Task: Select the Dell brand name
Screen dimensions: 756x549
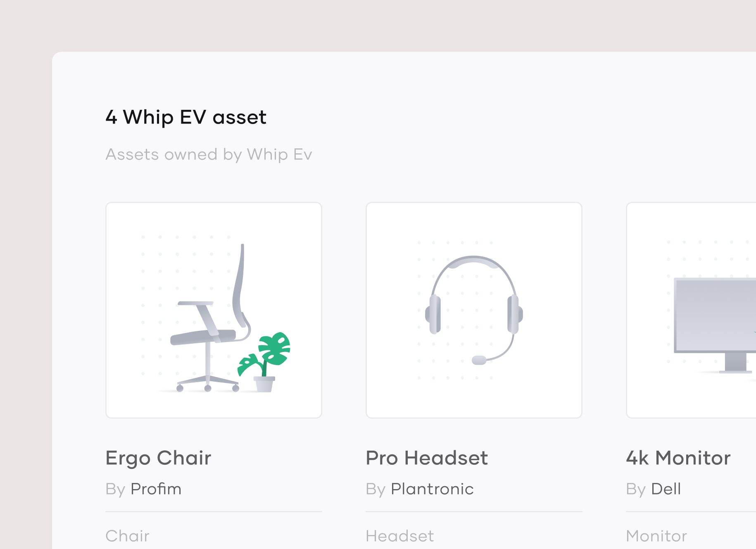Action: pos(666,489)
